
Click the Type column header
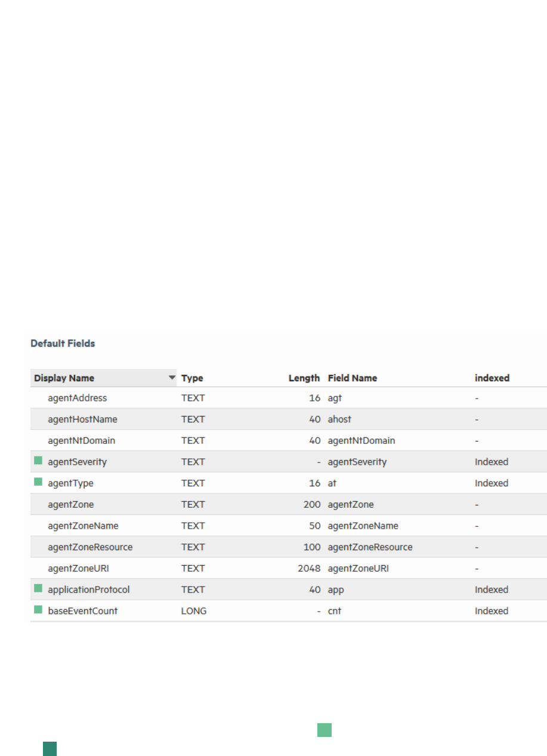(x=192, y=378)
